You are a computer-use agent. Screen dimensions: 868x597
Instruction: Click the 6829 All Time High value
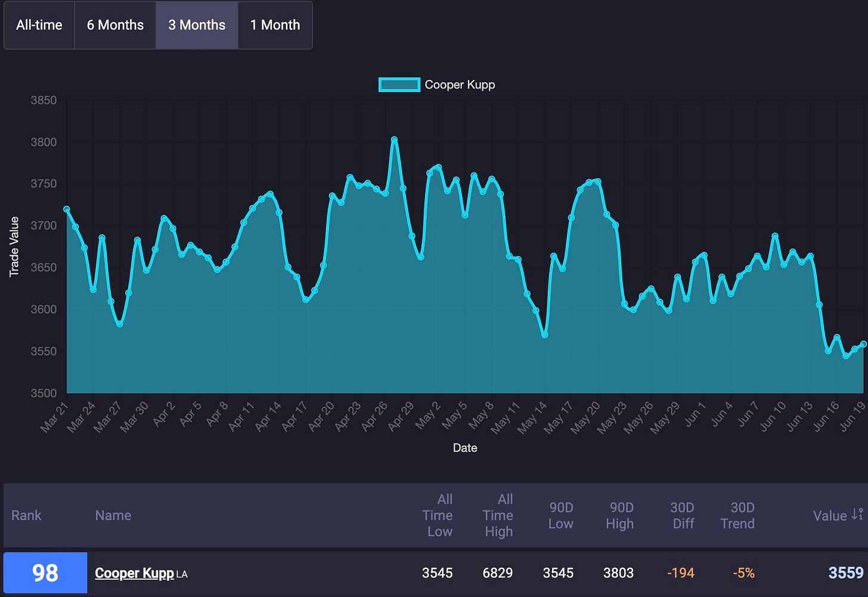click(x=498, y=573)
